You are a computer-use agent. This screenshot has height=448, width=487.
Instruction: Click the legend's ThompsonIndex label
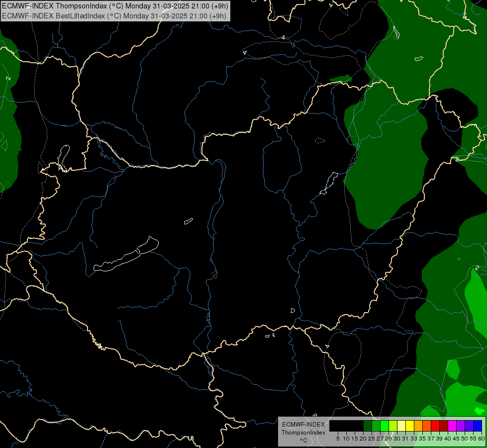tap(303, 433)
